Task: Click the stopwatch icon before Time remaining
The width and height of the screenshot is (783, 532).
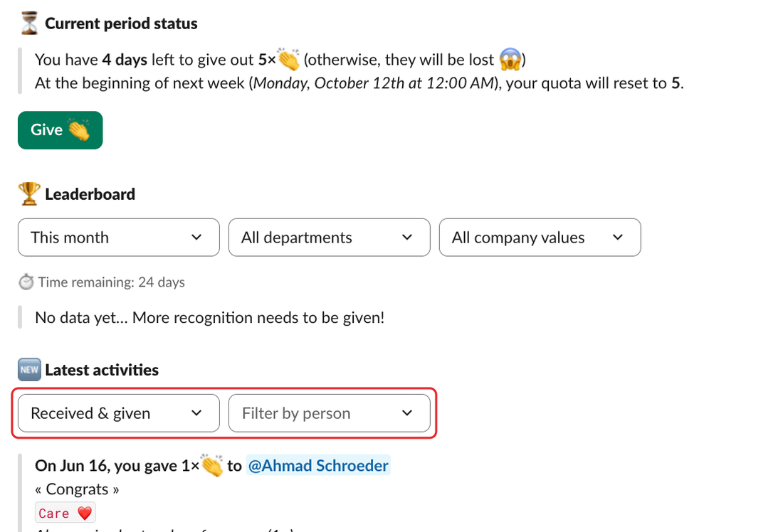Action: 26,282
